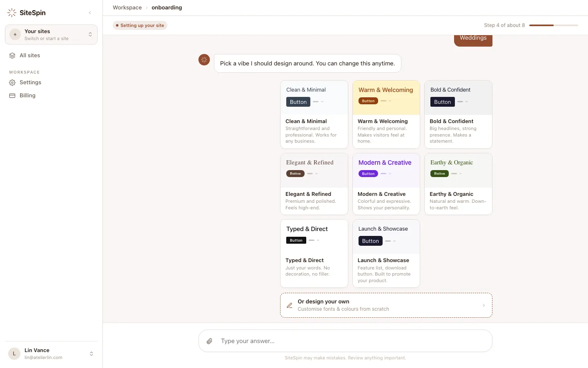Open the Lin Vance account menu
This screenshot has height=368, width=588.
coord(51,354)
